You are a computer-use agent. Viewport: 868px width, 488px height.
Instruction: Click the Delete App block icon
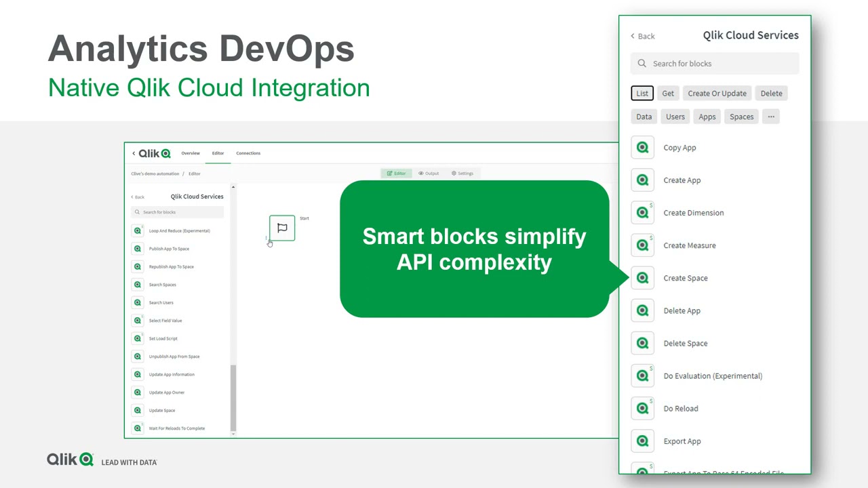642,310
